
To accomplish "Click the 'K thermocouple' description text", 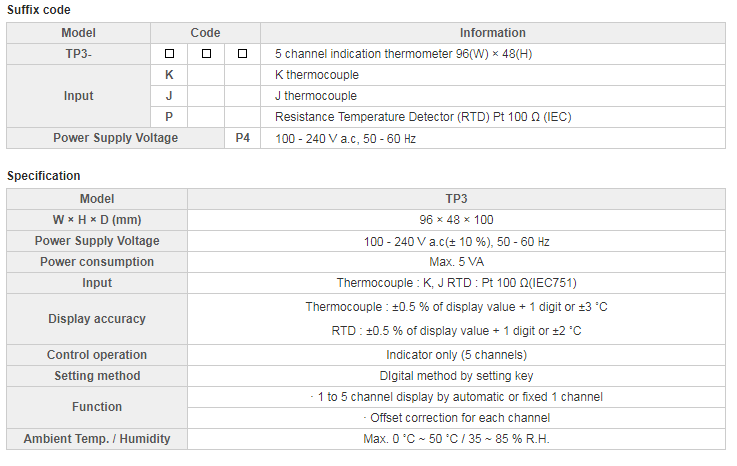I will point(316,75).
